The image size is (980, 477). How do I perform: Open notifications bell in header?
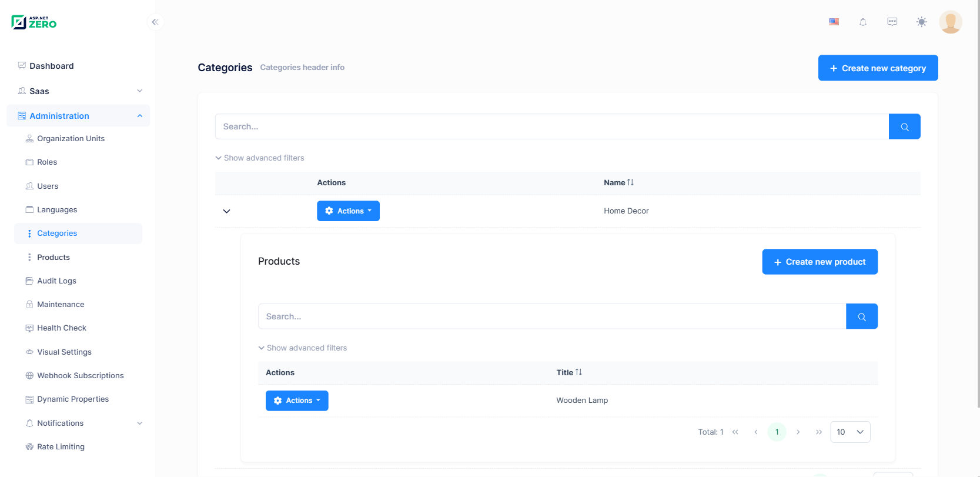863,22
